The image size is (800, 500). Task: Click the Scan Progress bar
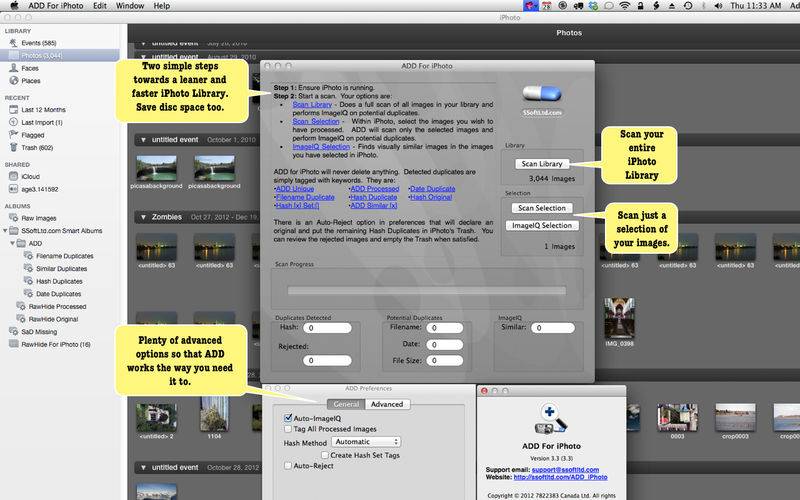click(x=427, y=291)
